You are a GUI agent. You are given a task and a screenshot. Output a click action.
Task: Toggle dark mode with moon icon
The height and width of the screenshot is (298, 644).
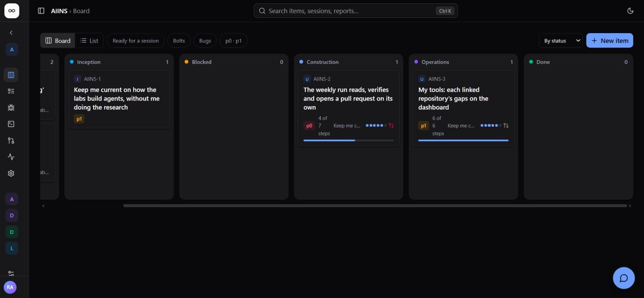point(630,11)
